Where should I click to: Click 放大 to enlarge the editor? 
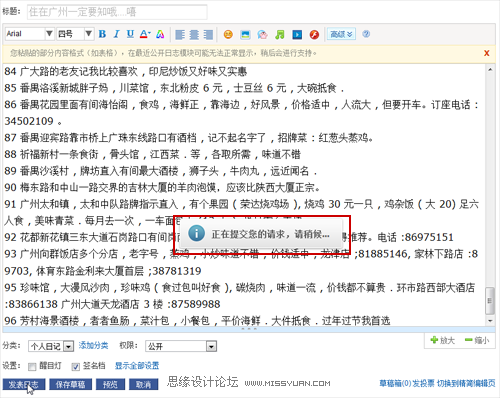[443, 340]
